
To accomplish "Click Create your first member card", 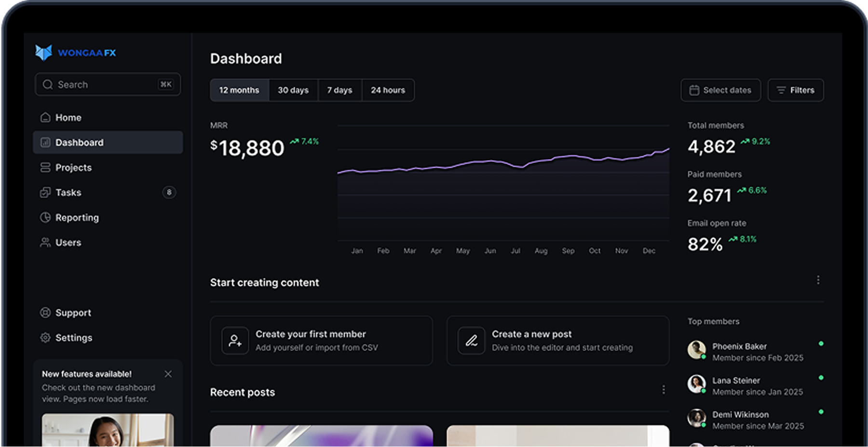I will pyautogui.click(x=321, y=340).
